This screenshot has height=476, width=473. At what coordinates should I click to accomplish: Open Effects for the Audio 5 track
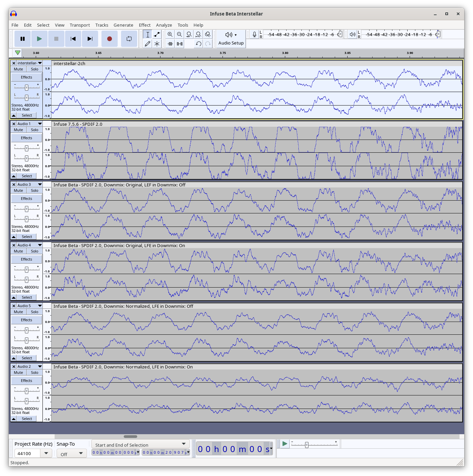click(x=27, y=320)
